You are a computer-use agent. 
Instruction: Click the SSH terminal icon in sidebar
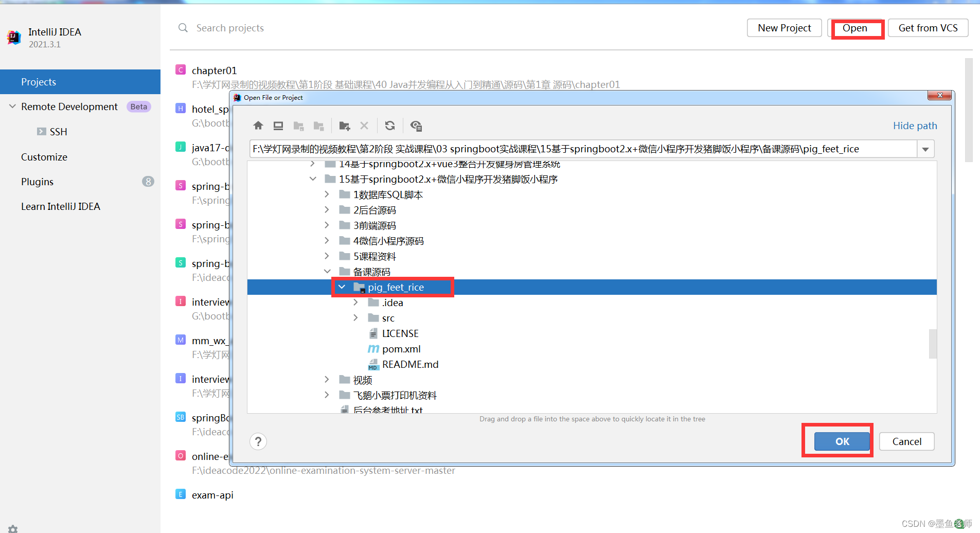tap(42, 132)
